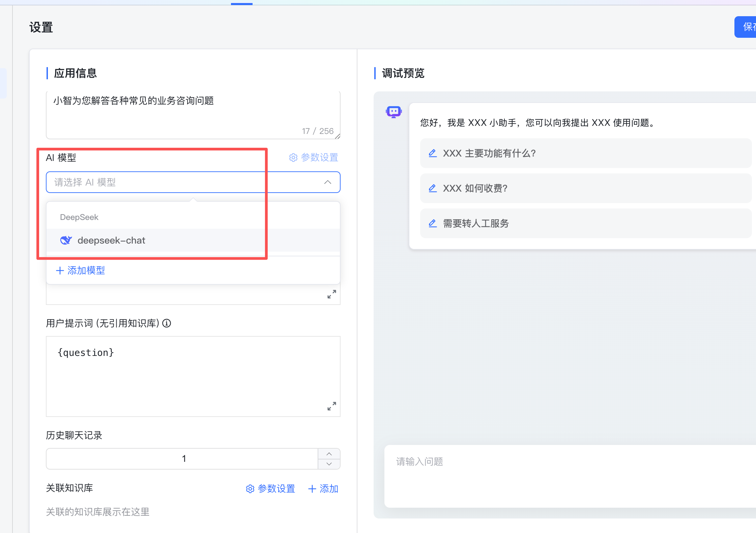
Task: Click the AI model 参数设置 link text
Action: pyautogui.click(x=320, y=158)
